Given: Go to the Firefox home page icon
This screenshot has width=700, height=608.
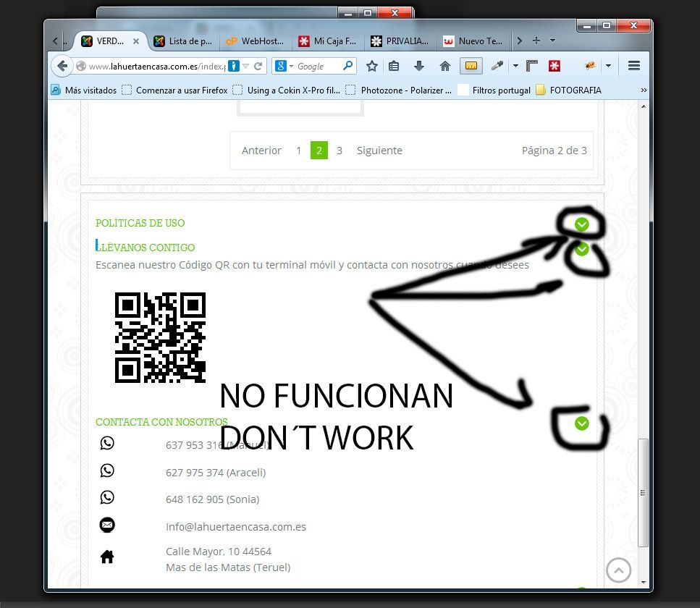Looking at the screenshot, I should 445,66.
